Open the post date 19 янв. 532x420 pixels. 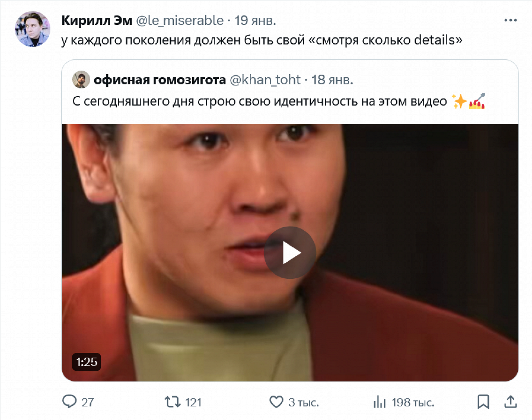[x=255, y=21]
